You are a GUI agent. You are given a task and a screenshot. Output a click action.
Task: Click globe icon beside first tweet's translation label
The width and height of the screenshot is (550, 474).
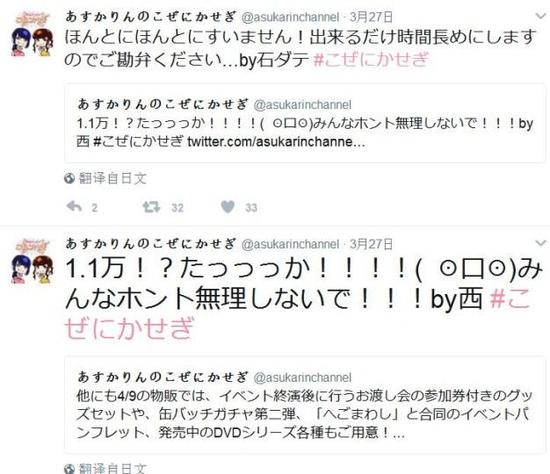tap(69, 179)
